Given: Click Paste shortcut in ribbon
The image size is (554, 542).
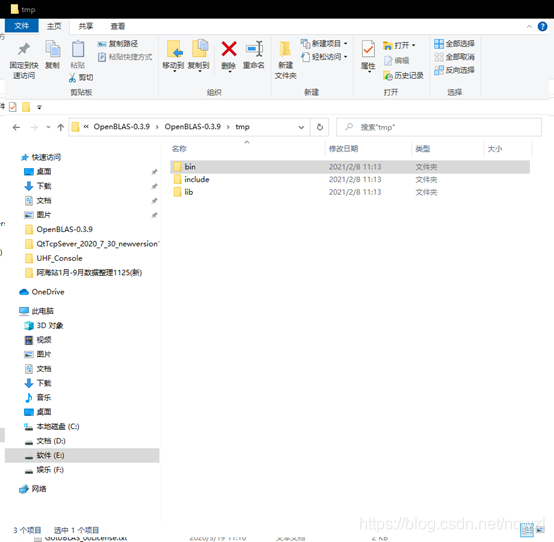Looking at the screenshot, I should [125, 57].
